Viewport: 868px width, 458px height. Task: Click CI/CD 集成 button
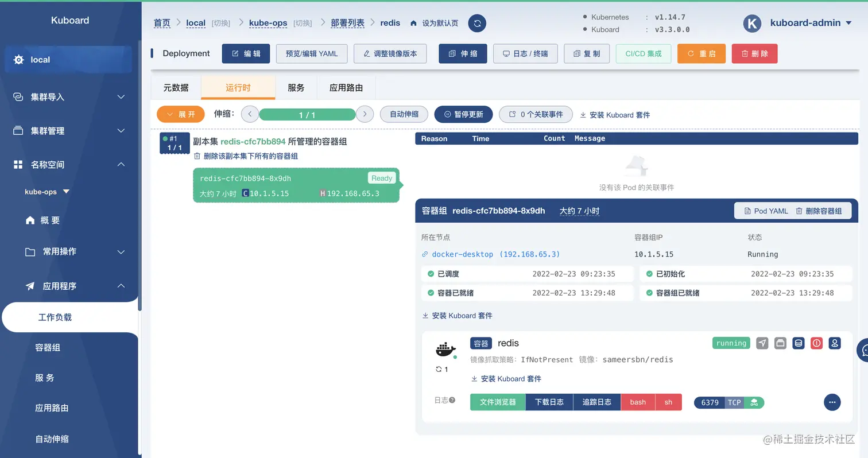644,53
